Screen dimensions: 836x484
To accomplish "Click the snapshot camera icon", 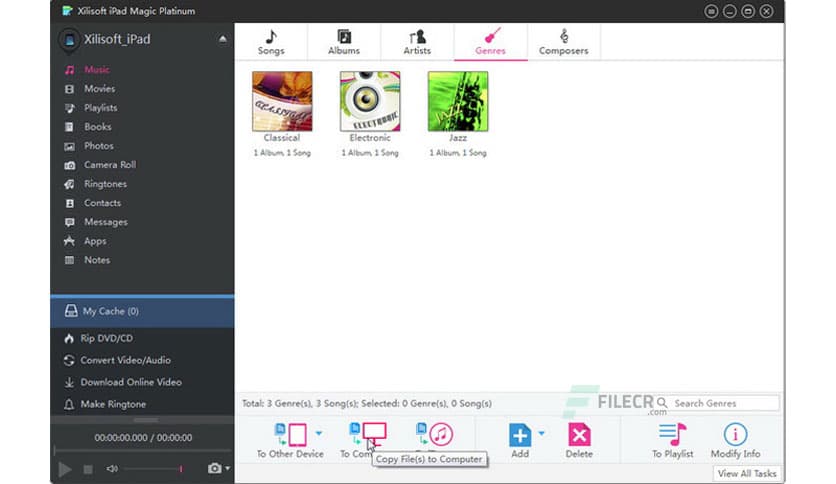I will coord(214,469).
